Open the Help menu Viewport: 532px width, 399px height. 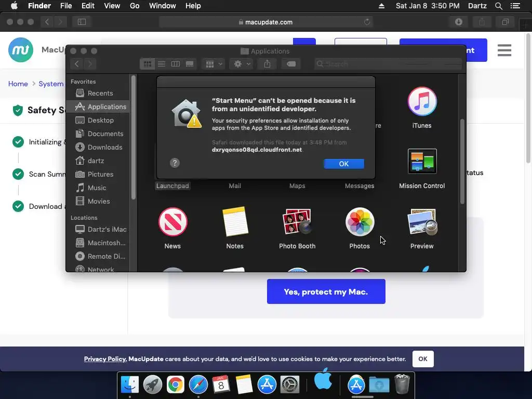point(193,6)
